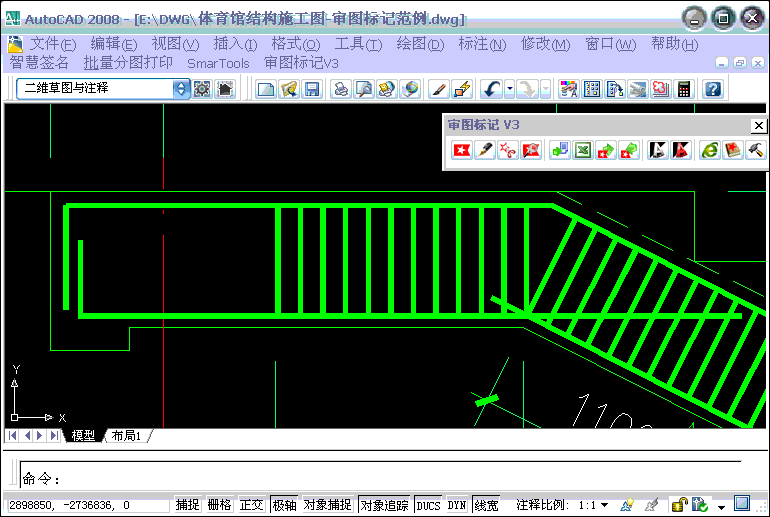Click the hammer icon in 审图标记 V3 toolbar
This screenshot has width=770, height=517.
pyautogui.click(x=756, y=150)
